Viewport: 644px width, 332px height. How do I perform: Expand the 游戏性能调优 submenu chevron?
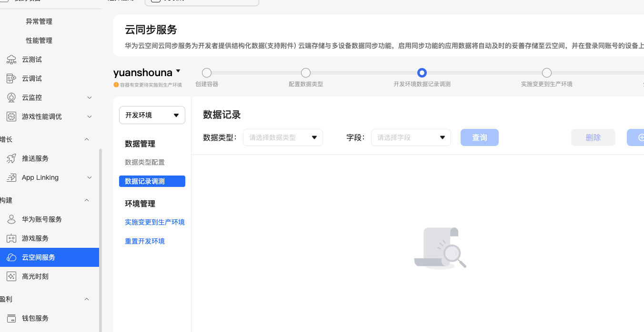pyautogui.click(x=90, y=117)
